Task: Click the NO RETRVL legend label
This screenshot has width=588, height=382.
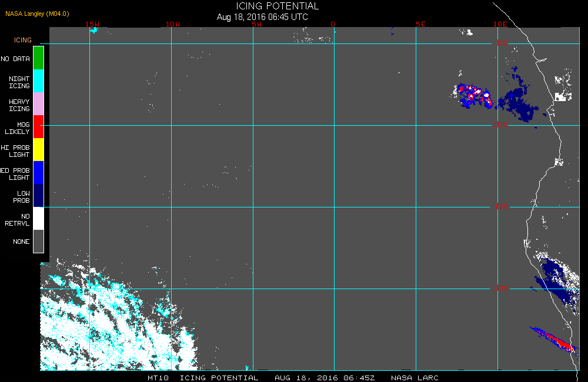Action: (17, 220)
